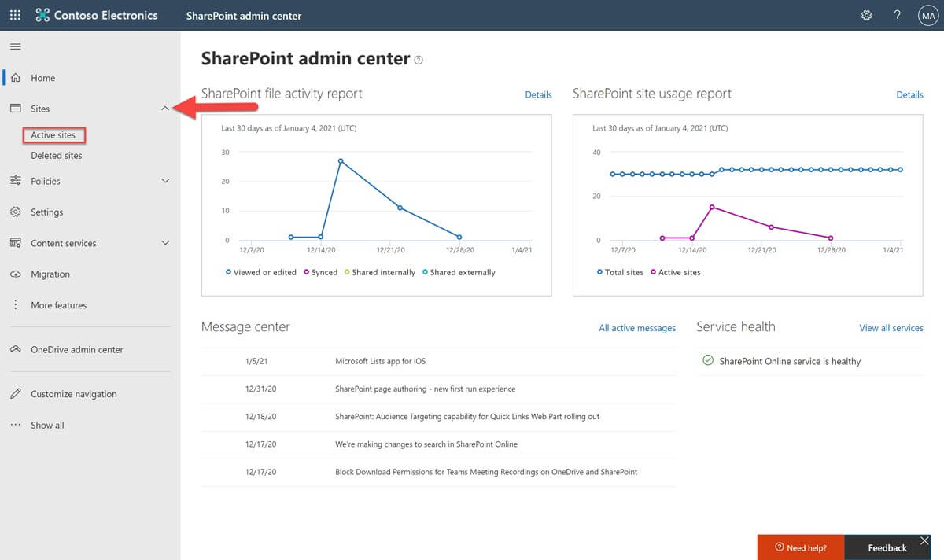Expand the Policies section chevron
This screenshot has height=560, width=944.
pos(165,181)
